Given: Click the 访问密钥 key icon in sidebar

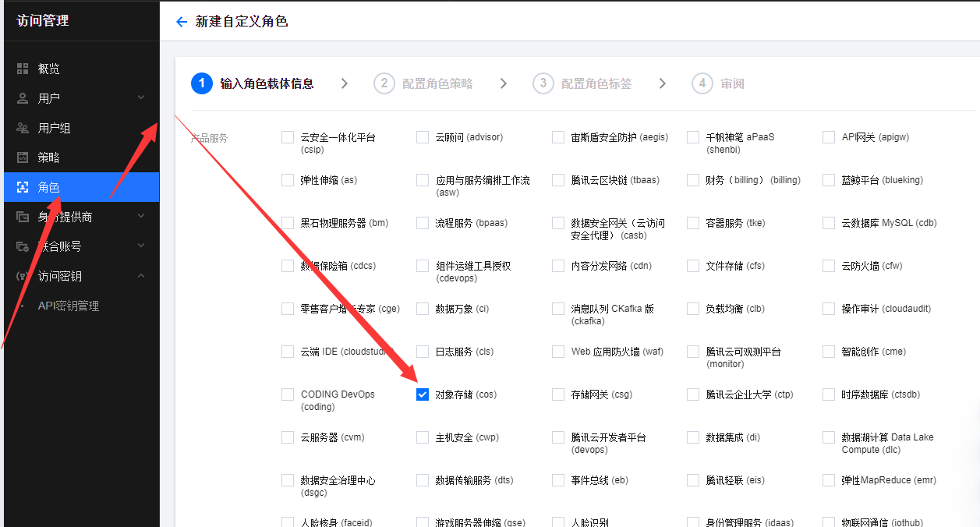Looking at the screenshot, I should click(x=23, y=276).
